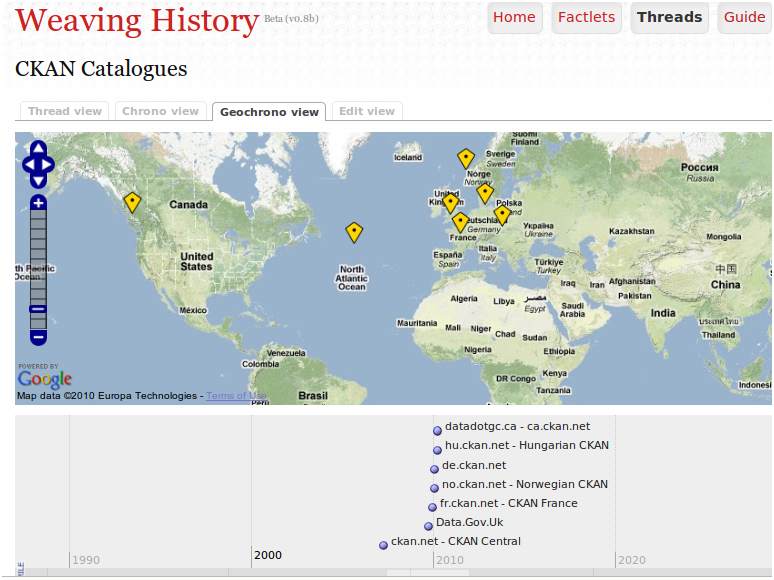
Task: Click the zoom slider track bar
Action: point(39,270)
